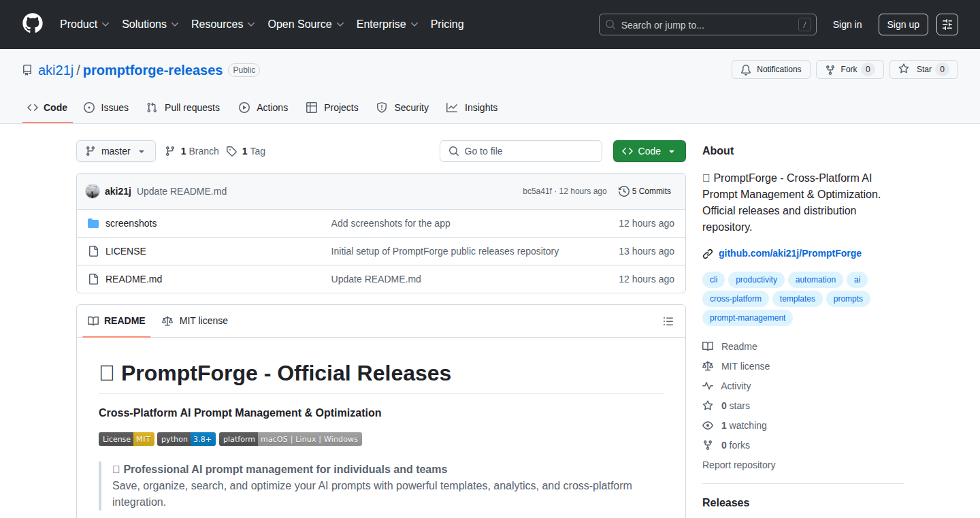Open commit hash bc5a41f

537,191
